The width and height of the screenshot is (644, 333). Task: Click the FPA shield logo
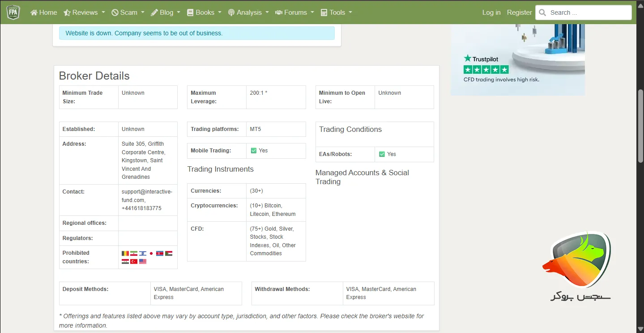pyautogui.click(x=13, y=12)
